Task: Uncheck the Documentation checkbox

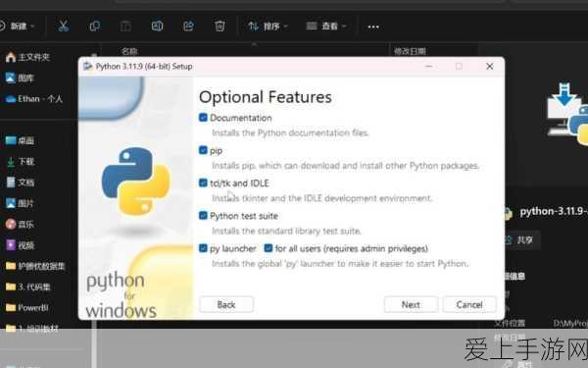Action: pos(203,118)
